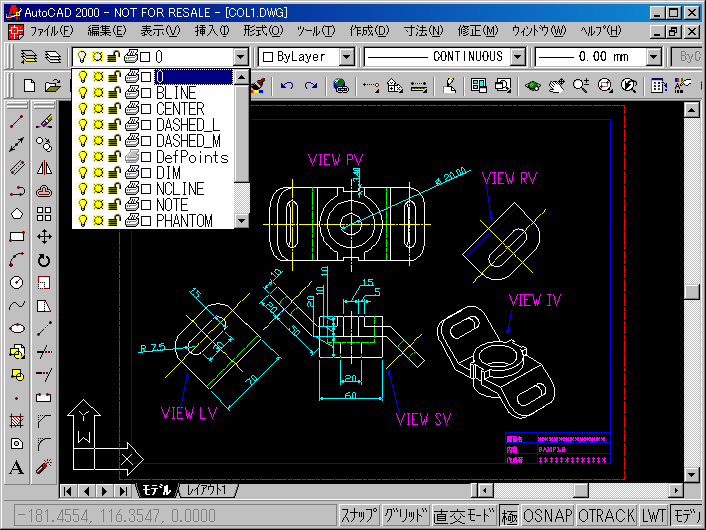This screenshot has height=530, width=706.
Task: Toggle plot printer icon for DefPoints layer
Action: click(x=131, y=157)
